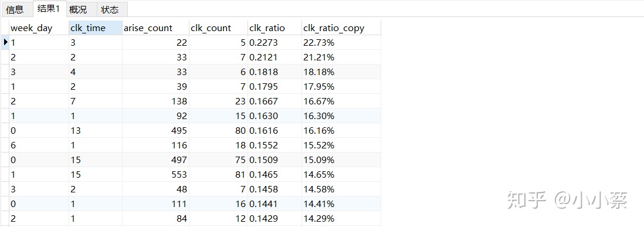644x227 pixels.
Task: Open the 概况 tab
Action: pos(80,9)
